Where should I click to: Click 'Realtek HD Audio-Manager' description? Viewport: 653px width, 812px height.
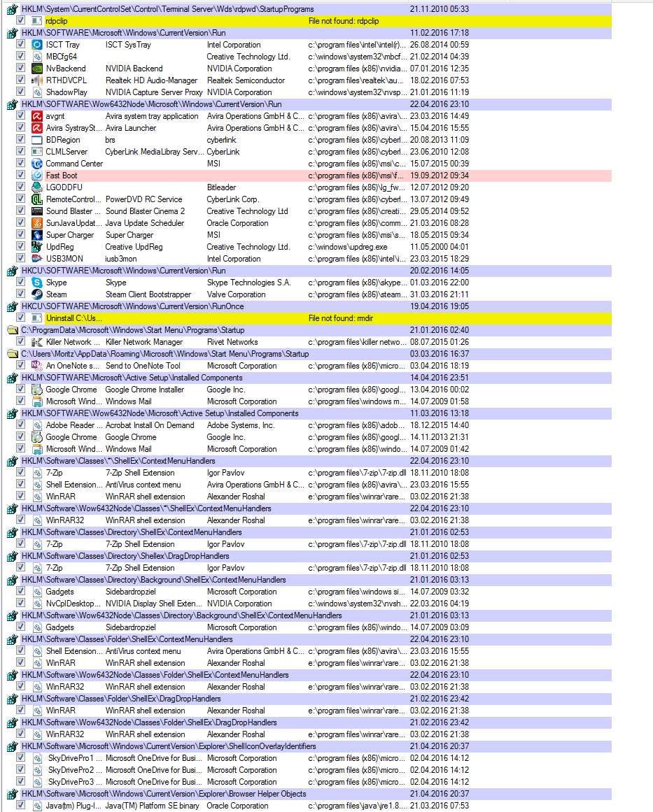coord(151,81)
